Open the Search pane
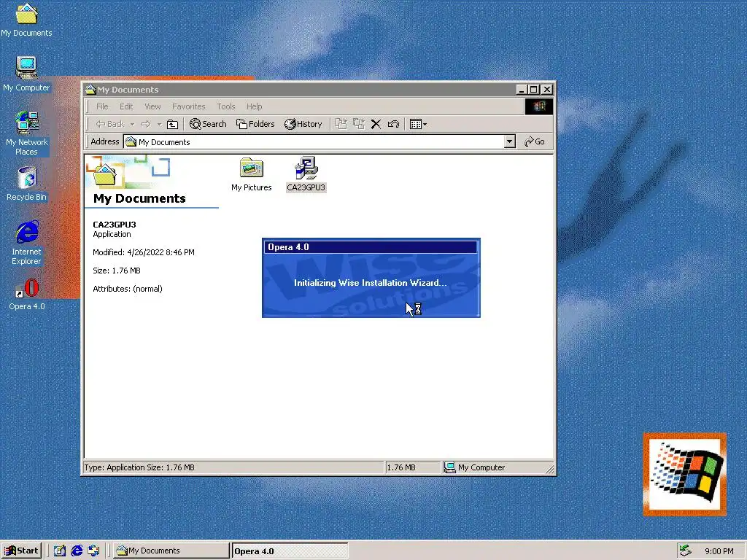The height and width of the screenshot is (560, 747). 208,124
